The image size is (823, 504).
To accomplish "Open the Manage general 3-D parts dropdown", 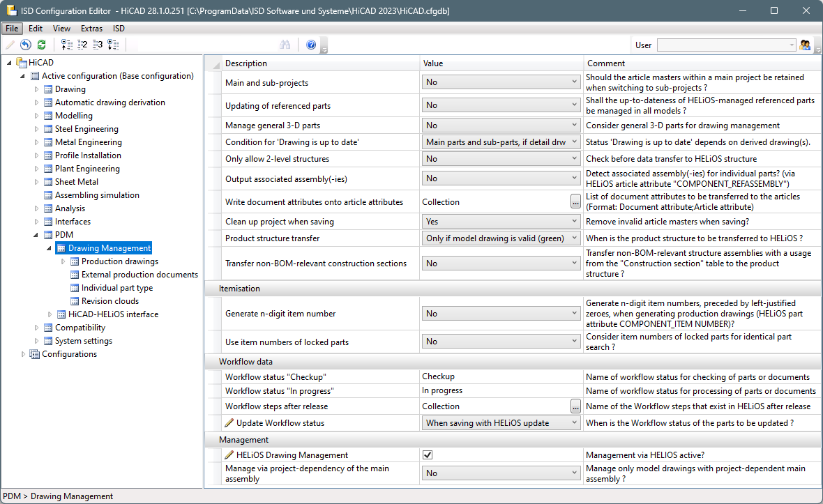I will [x=501, y=125].
